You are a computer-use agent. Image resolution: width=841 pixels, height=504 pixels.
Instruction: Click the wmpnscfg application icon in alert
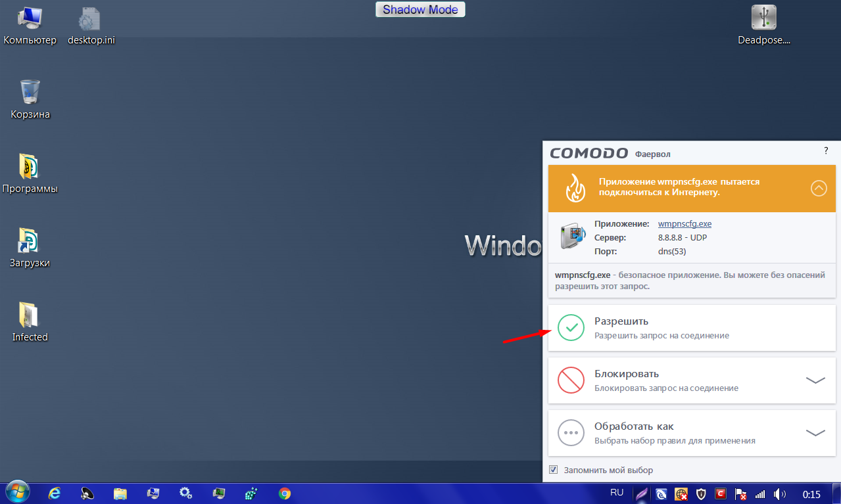click(x=573, y=237)
